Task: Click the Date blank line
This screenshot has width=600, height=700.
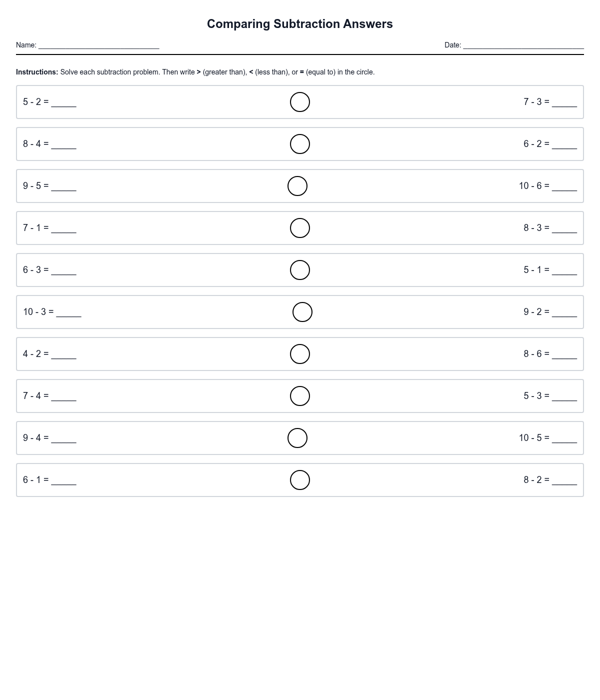Action: click(x=523, y=45)
